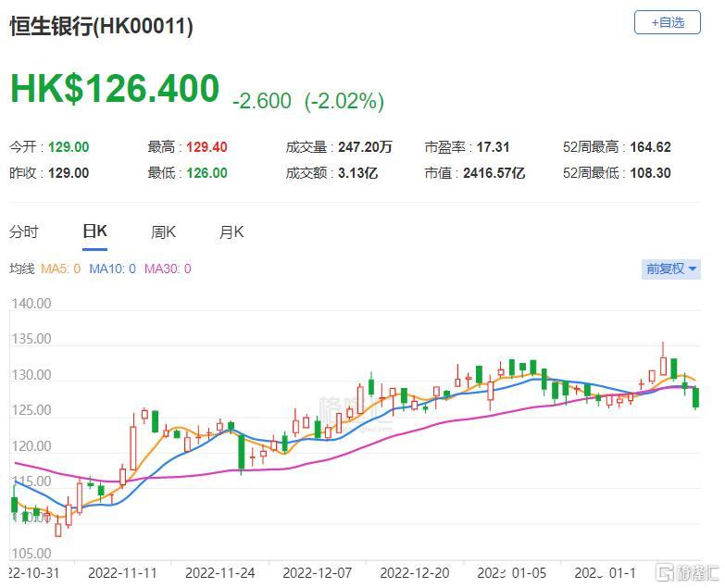The height and width of the screenshot is (588, 725).
Task: Click the 成交额 value 3.13亿
Action: (x=358, y=173)
